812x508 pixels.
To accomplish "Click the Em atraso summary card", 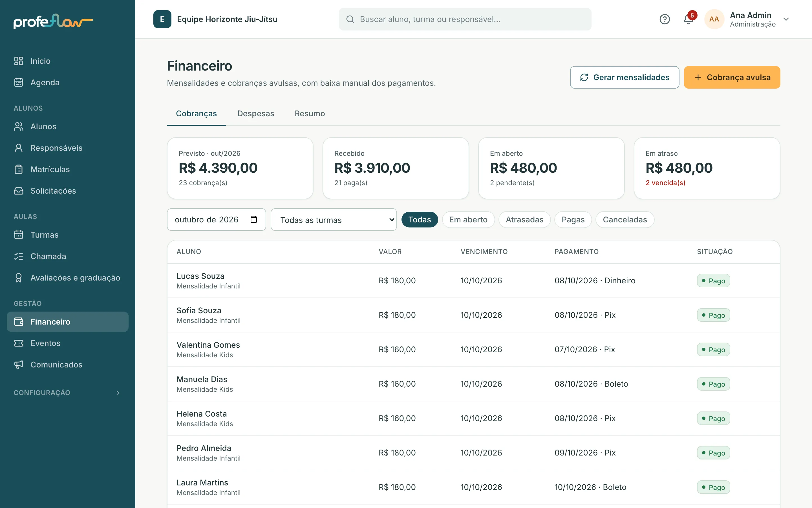I will pyautogui.click(x=707, y=168).
